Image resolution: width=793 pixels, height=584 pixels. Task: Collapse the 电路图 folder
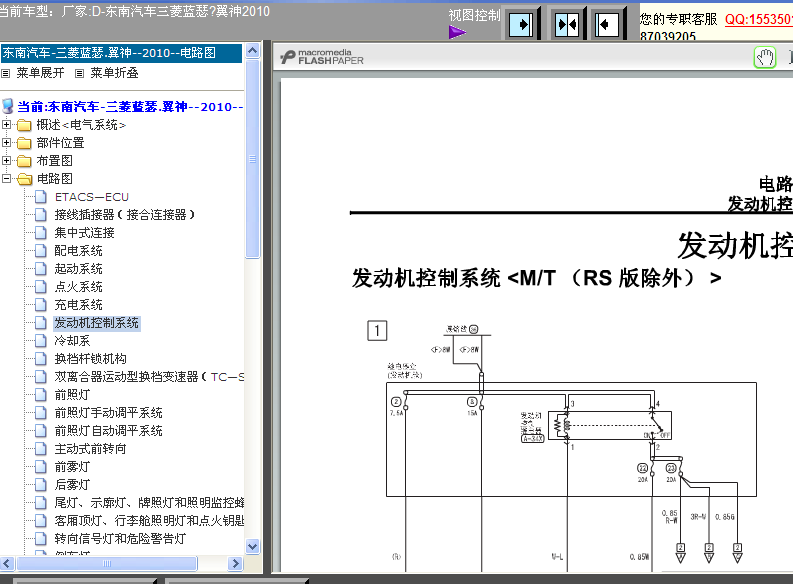(x=6, y=178)
